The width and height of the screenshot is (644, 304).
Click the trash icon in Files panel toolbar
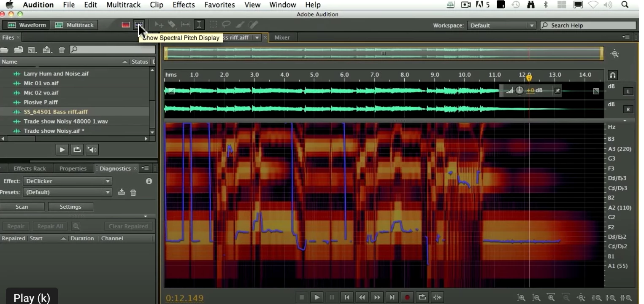coord(62,50)
